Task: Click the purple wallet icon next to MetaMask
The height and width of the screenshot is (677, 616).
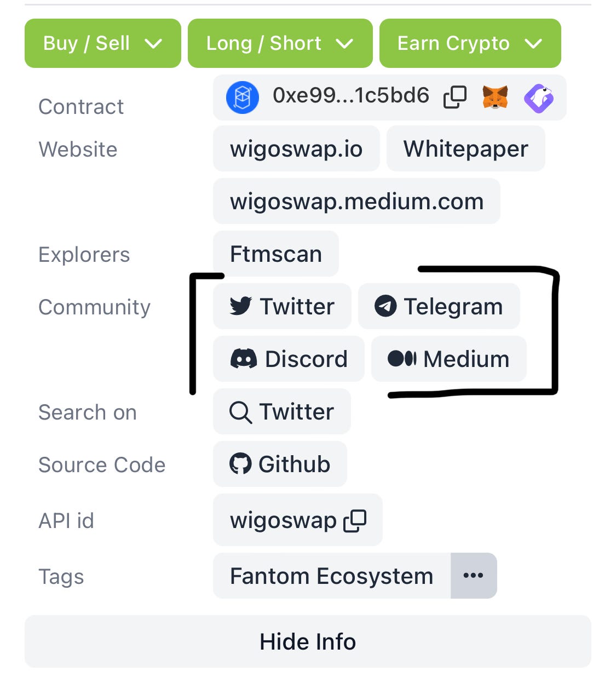Action: click(x=539, y=97)
